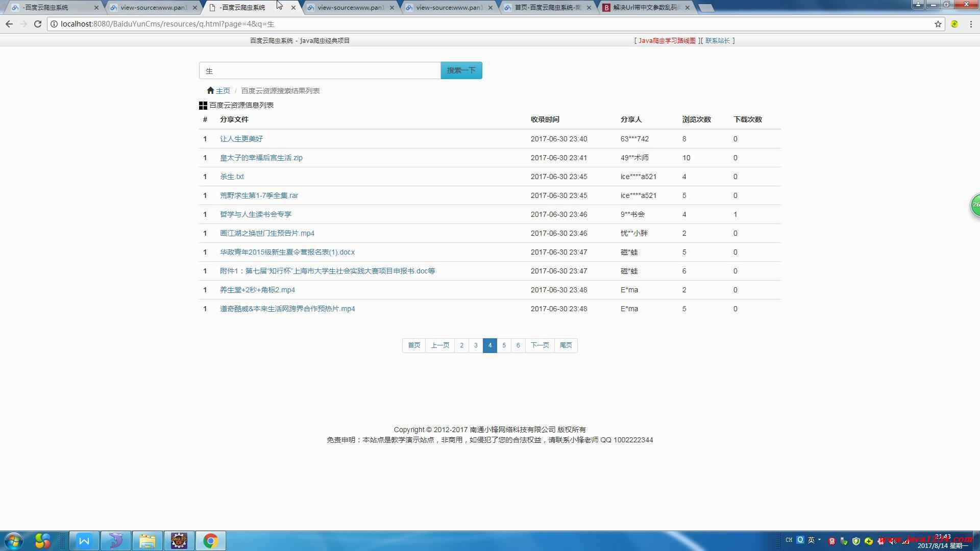Click the 百度云资源搜索结果列表 breadcrumb text

coord(280,91)
